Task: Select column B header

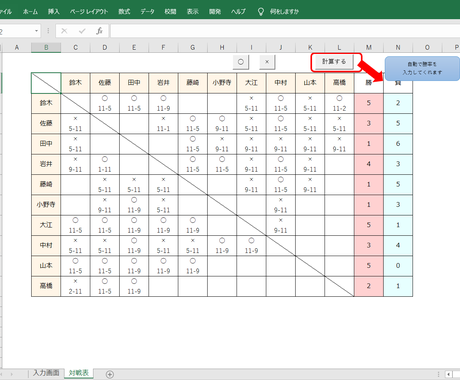Action: click(x=46, y=47)
